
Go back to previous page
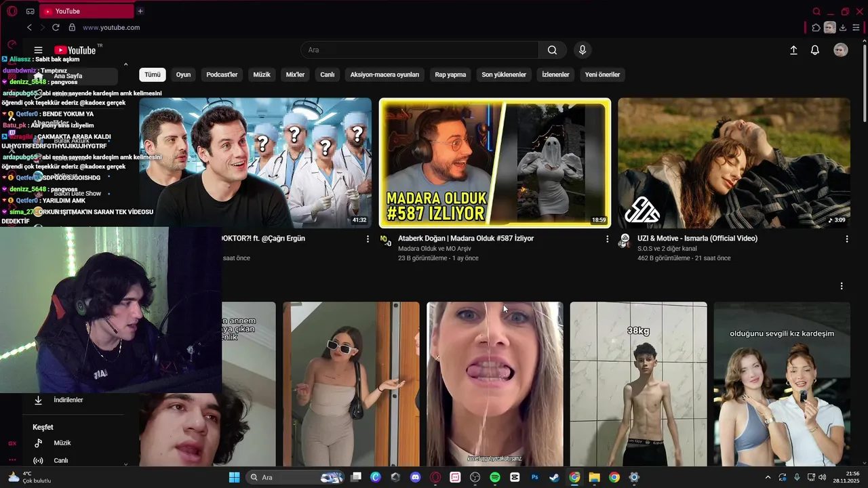(29, 27)
